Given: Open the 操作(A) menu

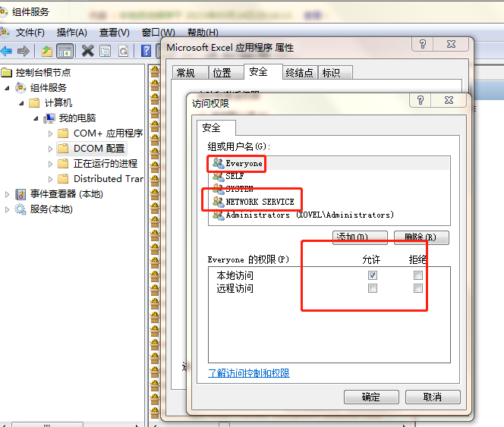Looking at the screenshot, I should point(71,33).
